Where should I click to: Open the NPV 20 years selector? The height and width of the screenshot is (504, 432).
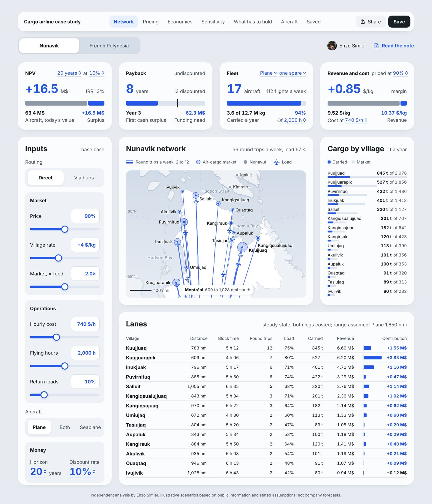(69, 73)
